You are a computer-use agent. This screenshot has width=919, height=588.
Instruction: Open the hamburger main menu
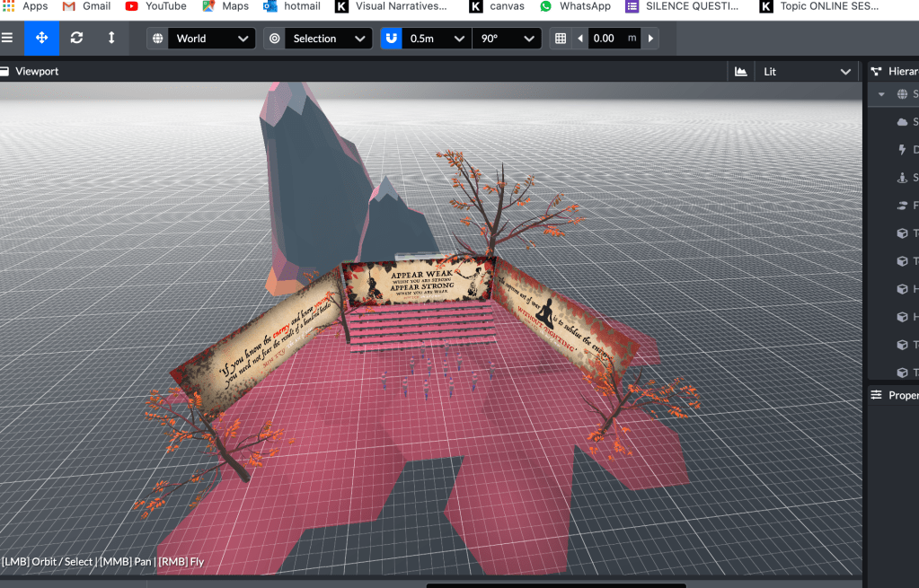pyautogui.click(x=8, y=39)
